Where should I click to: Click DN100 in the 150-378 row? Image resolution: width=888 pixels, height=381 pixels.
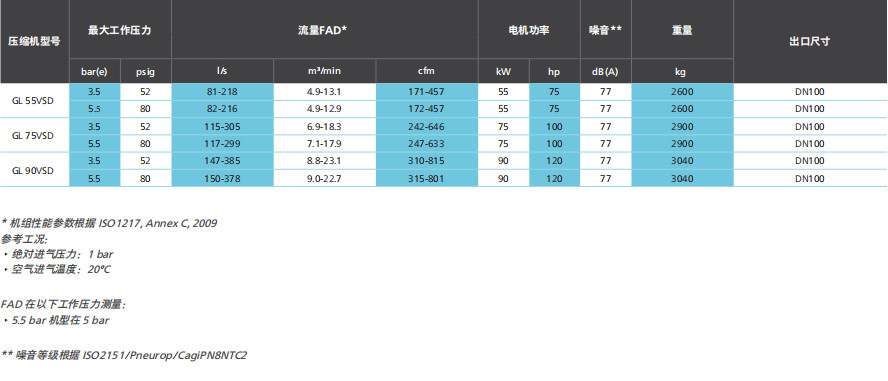coord(810,178)
